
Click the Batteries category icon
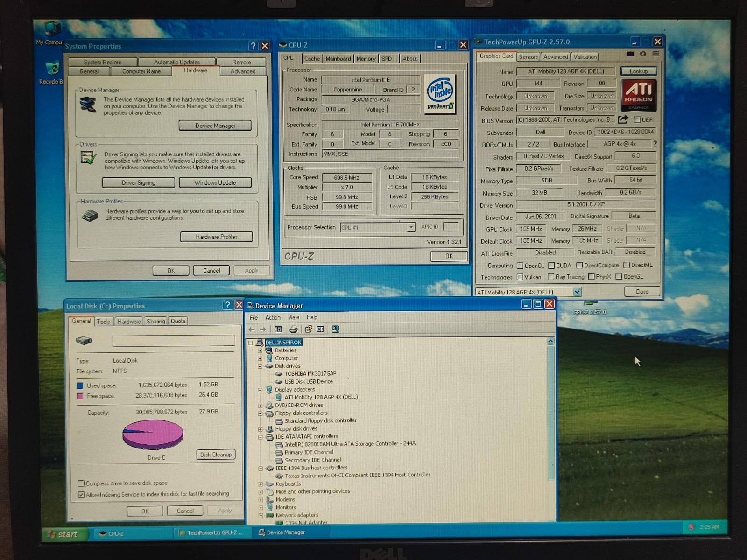tap(269, 350)
